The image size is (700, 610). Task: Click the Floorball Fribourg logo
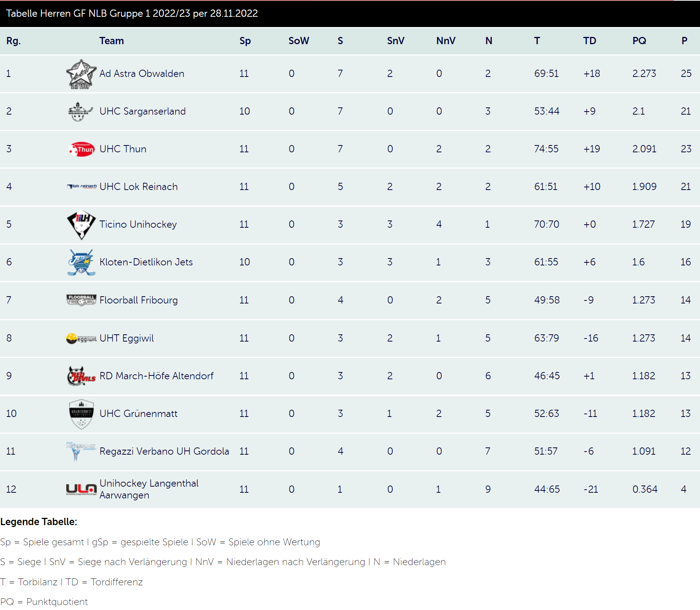point(81,300)
